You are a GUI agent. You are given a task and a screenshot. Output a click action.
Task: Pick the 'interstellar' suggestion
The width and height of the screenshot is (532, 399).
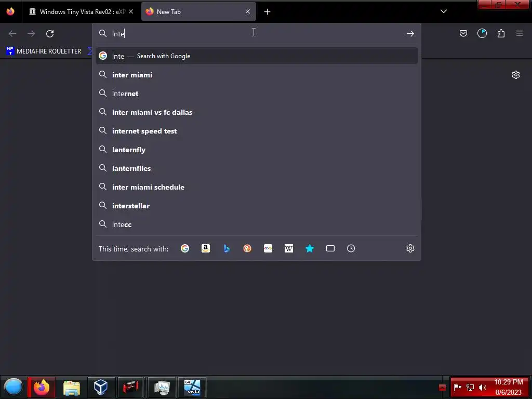coord(257,206)
